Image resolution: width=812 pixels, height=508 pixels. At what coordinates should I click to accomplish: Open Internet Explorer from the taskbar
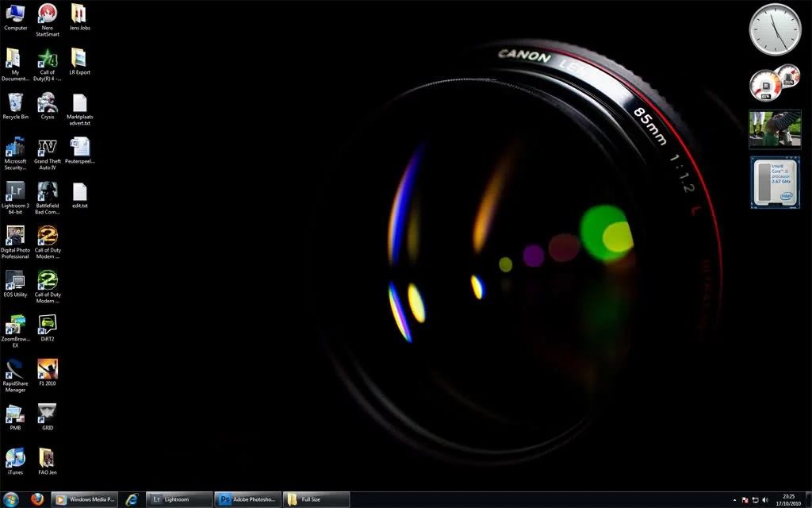coord(132,500)
